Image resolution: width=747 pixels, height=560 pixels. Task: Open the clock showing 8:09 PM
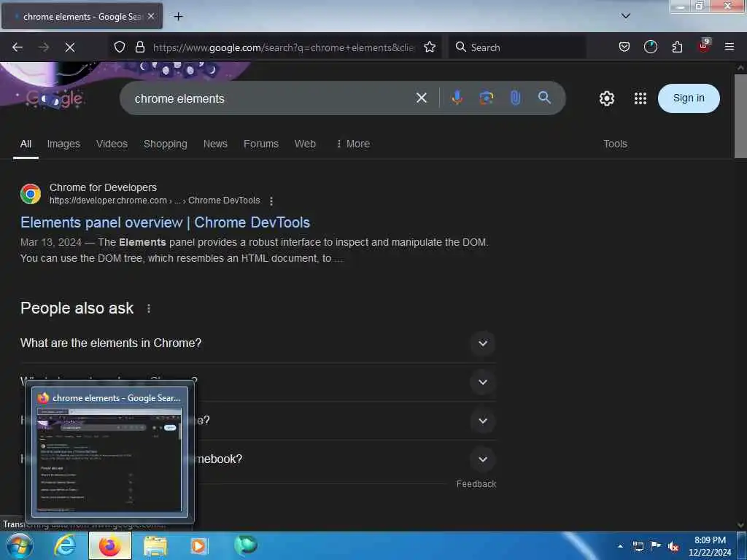[709, 546]
